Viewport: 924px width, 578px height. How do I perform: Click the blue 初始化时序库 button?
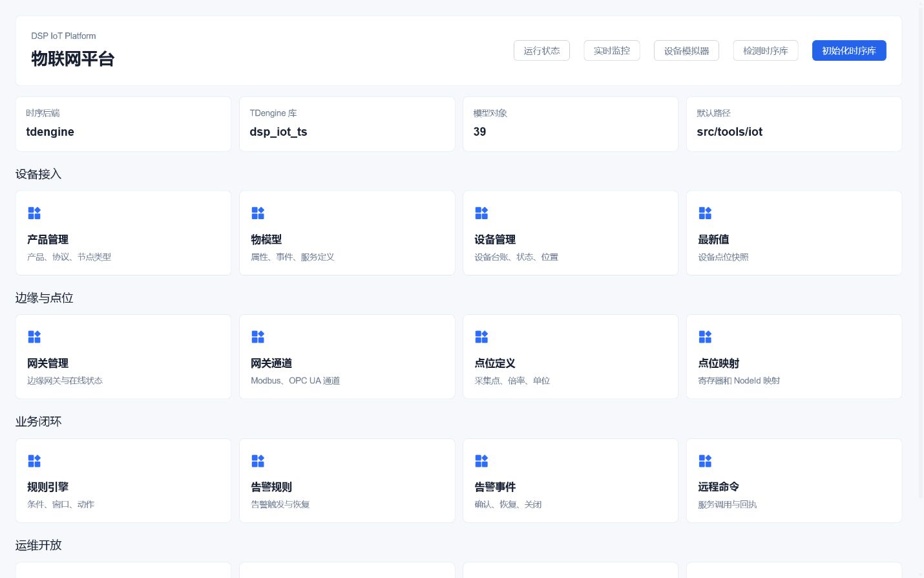tap(849, 50)
